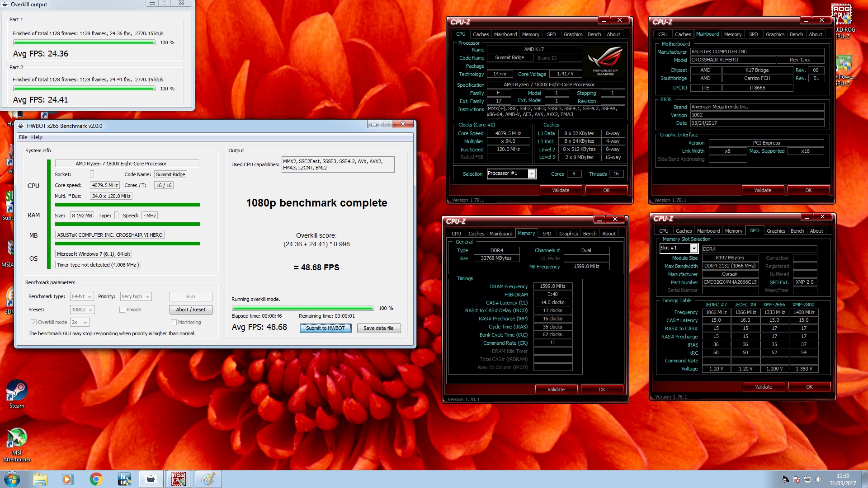Click the audio manager tray icon
868x488 pixels.
point(785,479)
